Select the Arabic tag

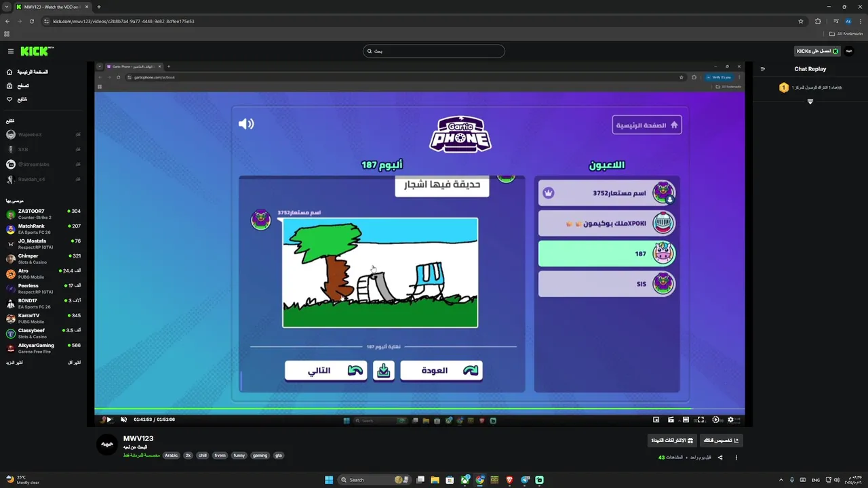coord(171,455)
